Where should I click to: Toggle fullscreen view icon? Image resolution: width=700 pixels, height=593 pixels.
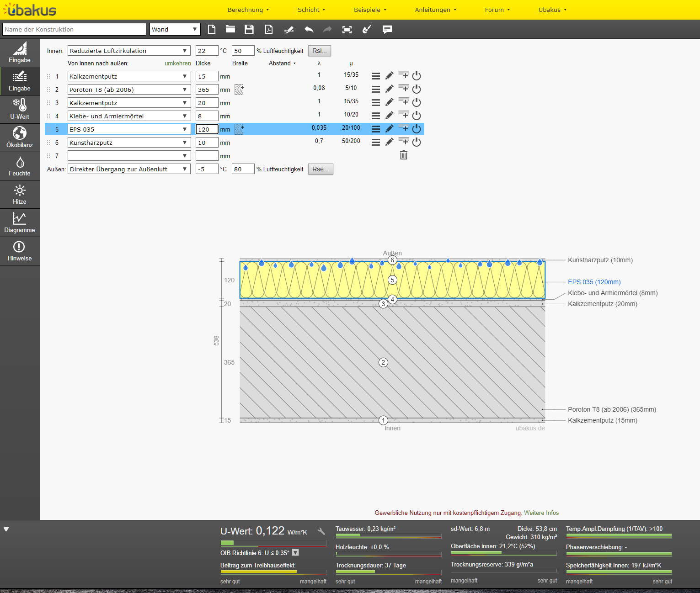pos(347,30)
